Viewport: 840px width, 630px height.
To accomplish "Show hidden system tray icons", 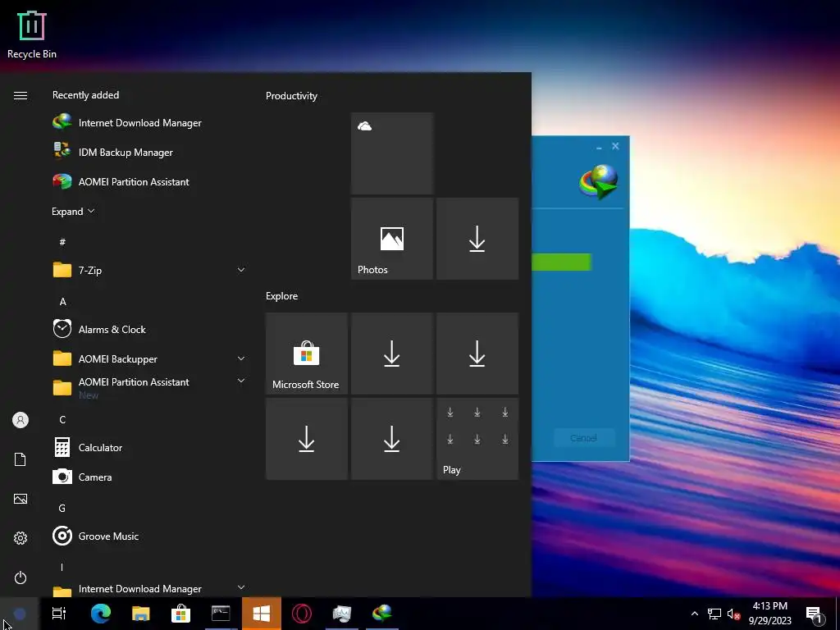I will pyautogui.click(x=695, y=614).
